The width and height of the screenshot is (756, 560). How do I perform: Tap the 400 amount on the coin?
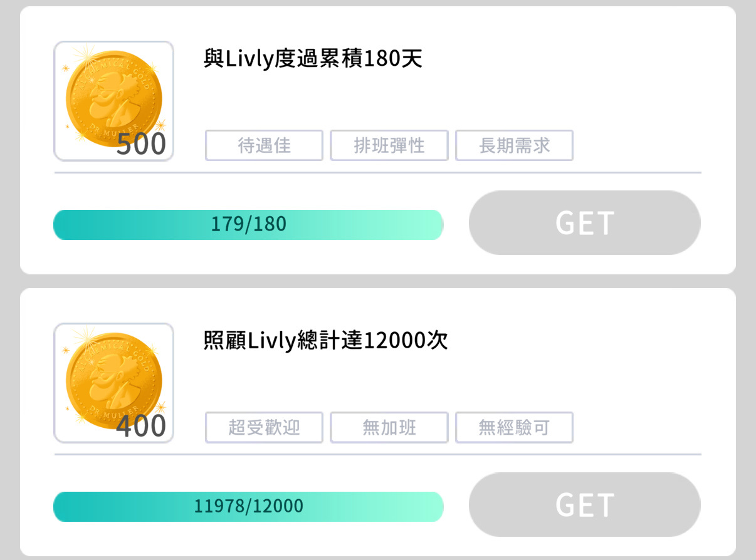tap(141, 427)
